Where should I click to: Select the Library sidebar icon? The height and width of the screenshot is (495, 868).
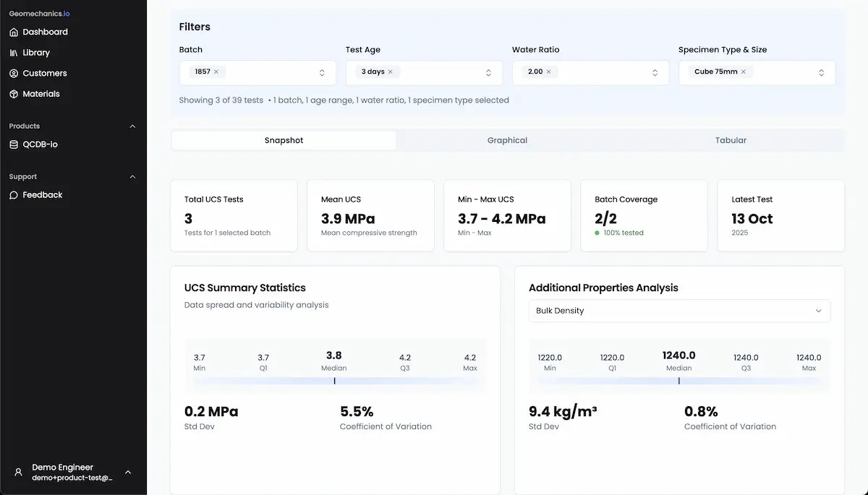pos(13,52)
